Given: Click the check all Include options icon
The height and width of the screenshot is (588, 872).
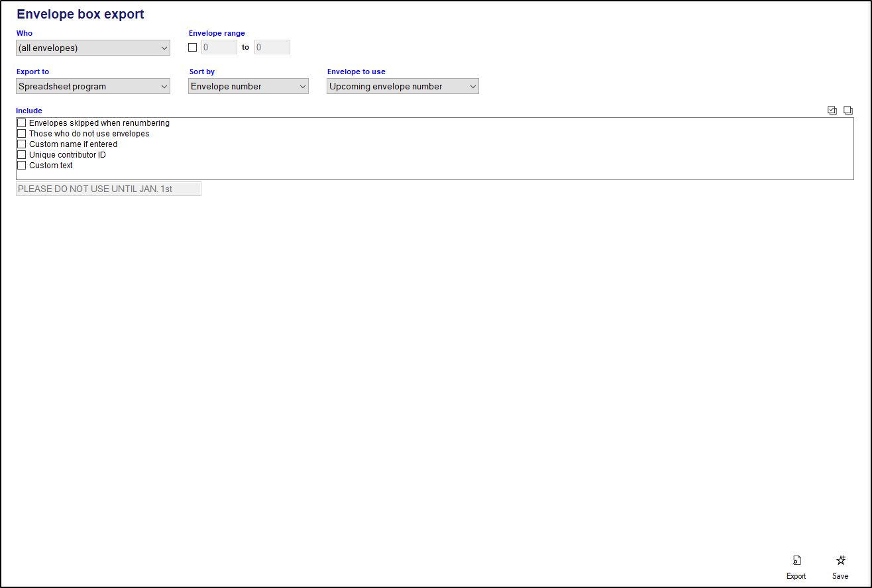Looking at the screenshot, I should pyautogui.click(x=832, y=111).
